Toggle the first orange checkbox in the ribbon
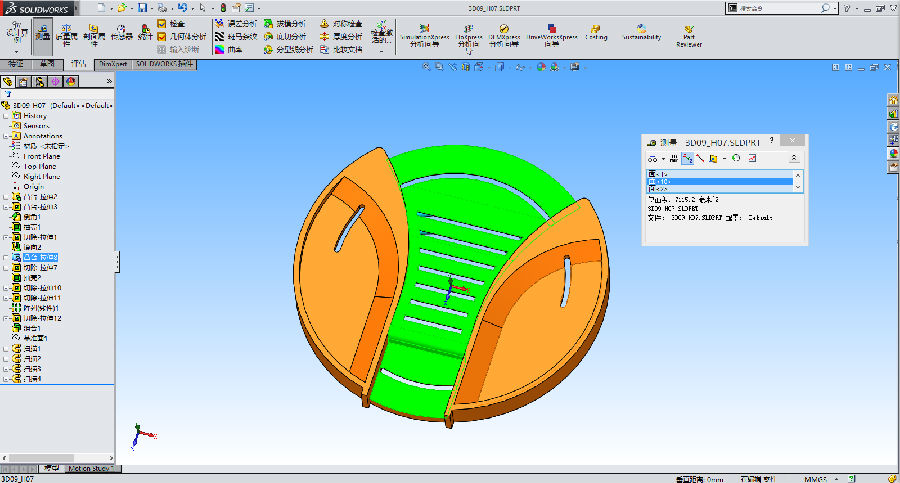900x483 pixels. [x=163, y=22]
